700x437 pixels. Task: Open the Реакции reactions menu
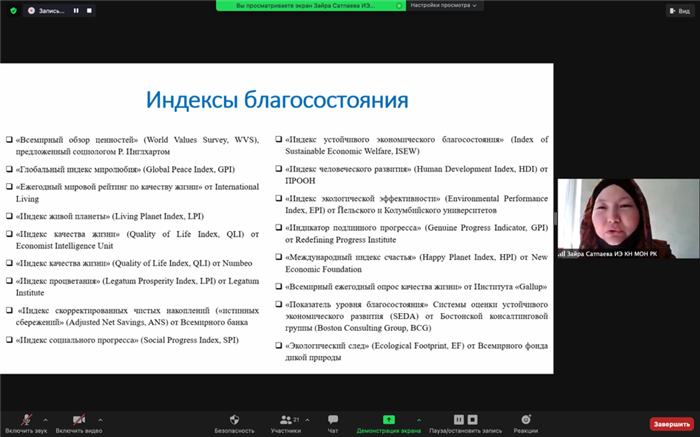point(526,420)
